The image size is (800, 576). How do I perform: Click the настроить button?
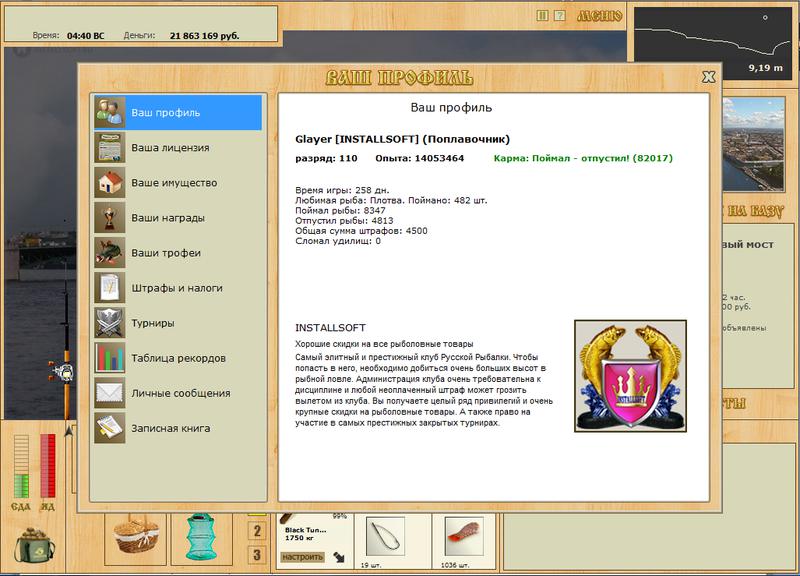coord(303,557)
